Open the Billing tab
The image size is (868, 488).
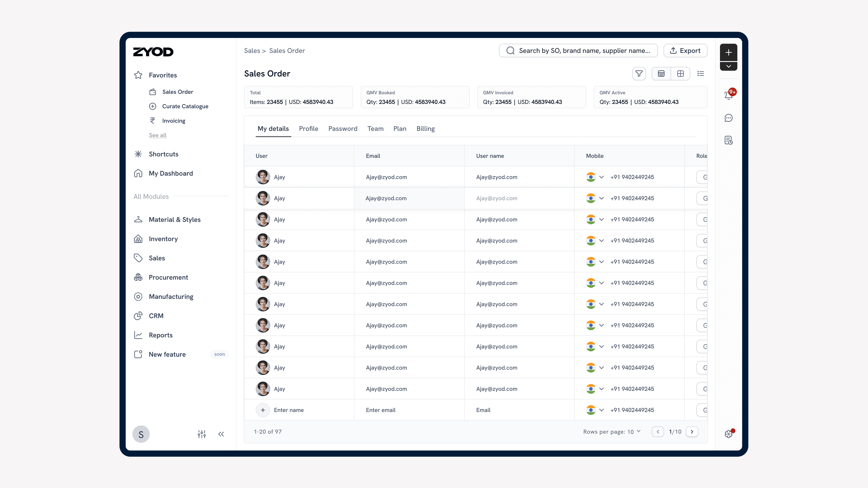click(x=425, y=129)
